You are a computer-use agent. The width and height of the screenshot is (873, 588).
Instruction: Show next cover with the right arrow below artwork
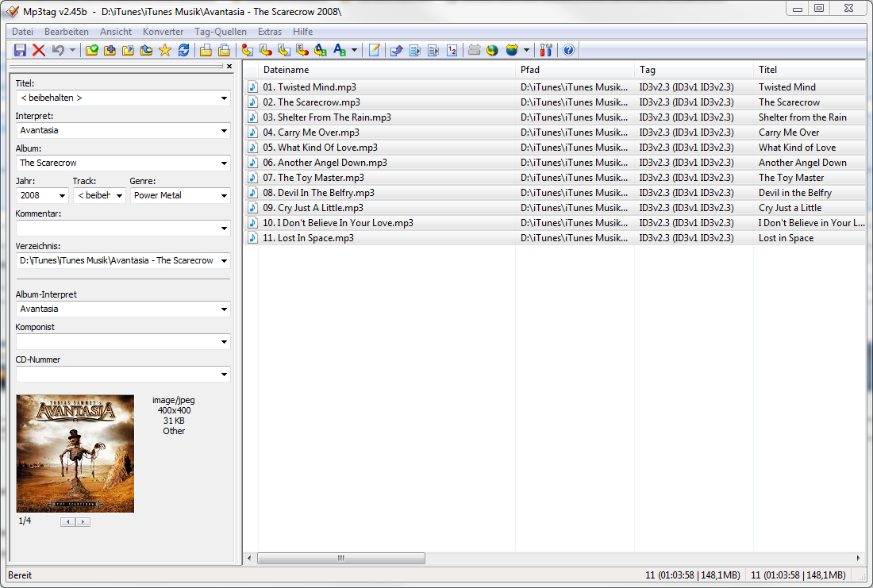pos(83,521)
